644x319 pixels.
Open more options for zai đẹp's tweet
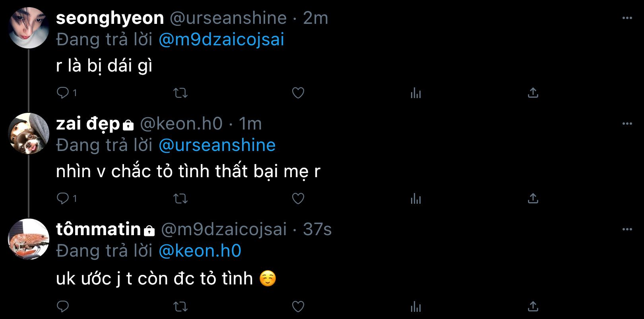coord(627,124)
